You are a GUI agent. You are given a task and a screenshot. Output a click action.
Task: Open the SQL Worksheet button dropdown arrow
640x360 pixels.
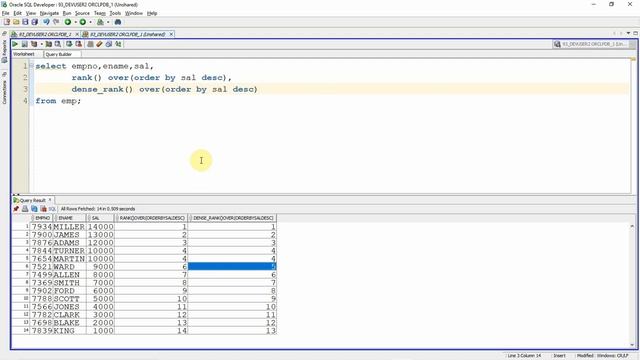click(x=108, y=22)
